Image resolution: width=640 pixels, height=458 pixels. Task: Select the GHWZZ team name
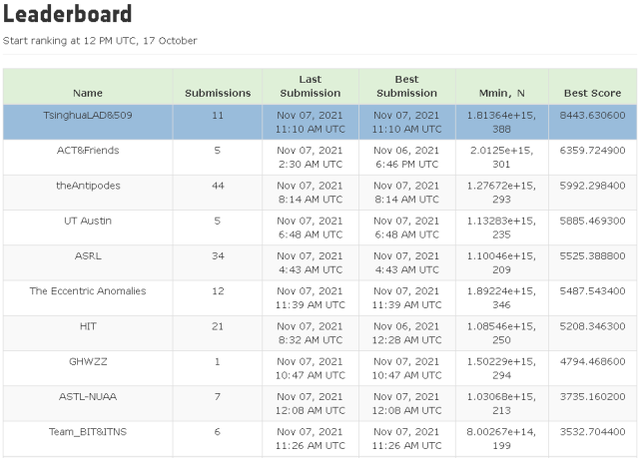pos(88,361)
